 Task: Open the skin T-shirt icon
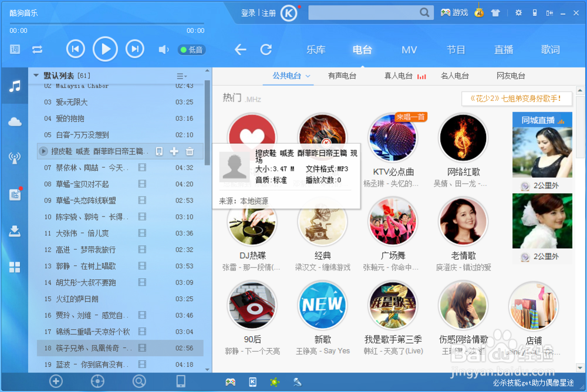(495, 13)
